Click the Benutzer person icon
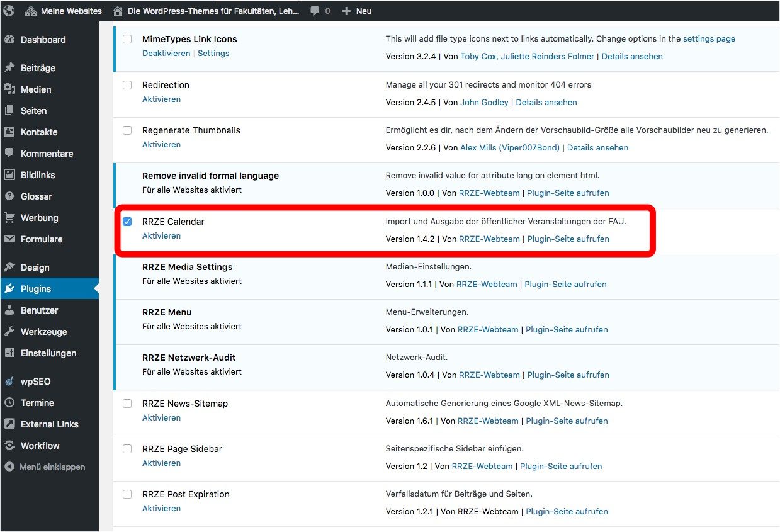The height and width of the screenshot is (532, 780). coord(9,310)
